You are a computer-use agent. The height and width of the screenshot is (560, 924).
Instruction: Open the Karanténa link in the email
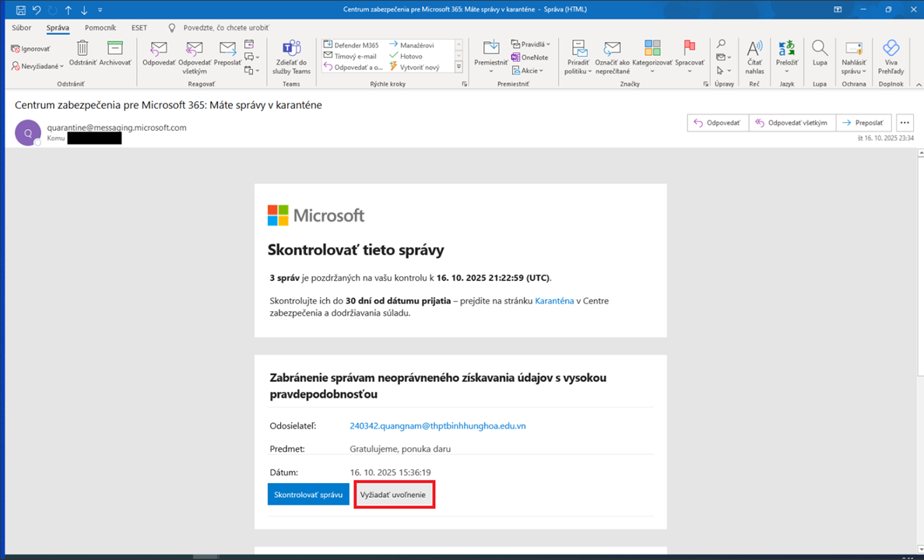[554, 301]
